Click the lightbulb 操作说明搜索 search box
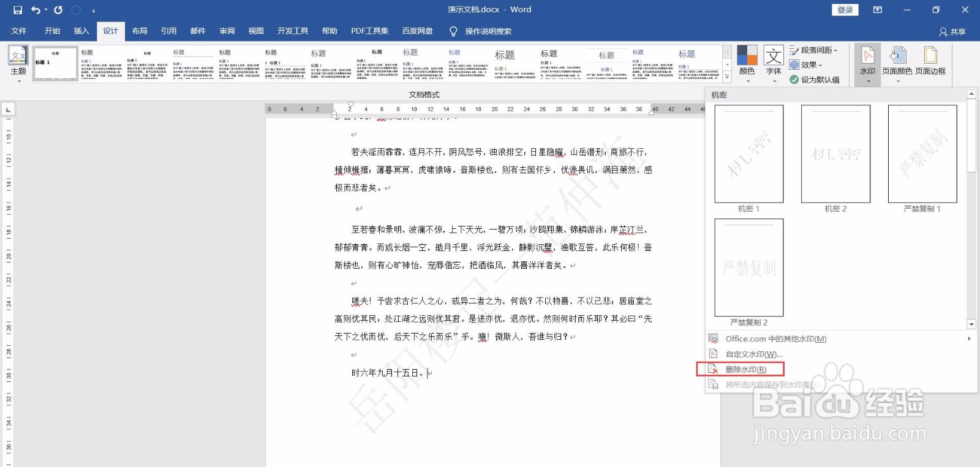Image resolution: width=980 pixels, height=467 pixels. (x=481, y=31)
